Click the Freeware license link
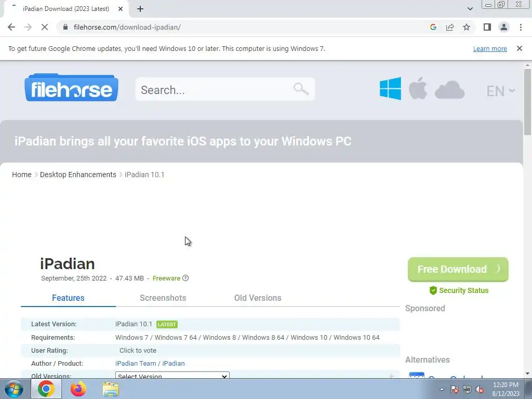Image resolution: width=532 pixels, height=399 pixels. click(166, 278)
